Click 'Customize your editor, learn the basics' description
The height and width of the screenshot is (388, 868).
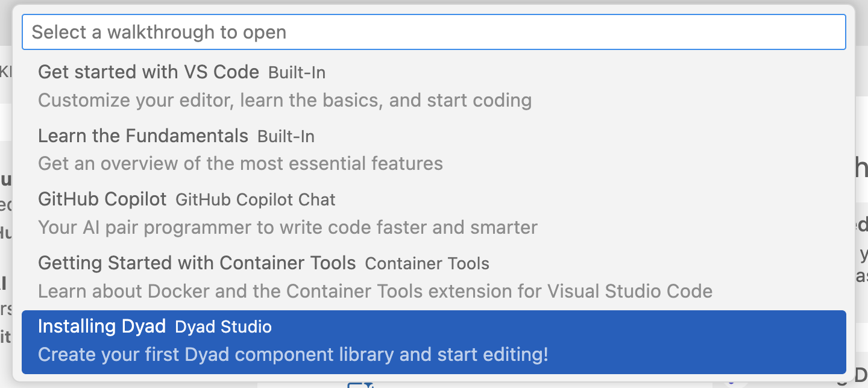(285, 100)
